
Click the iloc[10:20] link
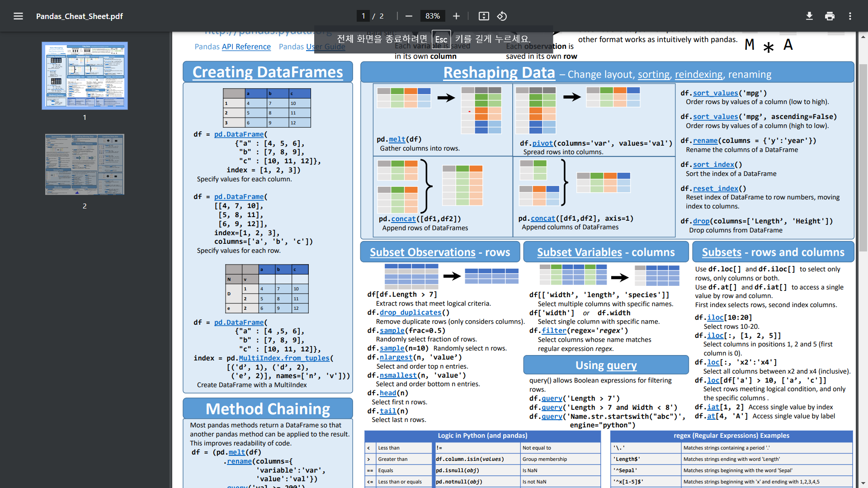(715, 317)
